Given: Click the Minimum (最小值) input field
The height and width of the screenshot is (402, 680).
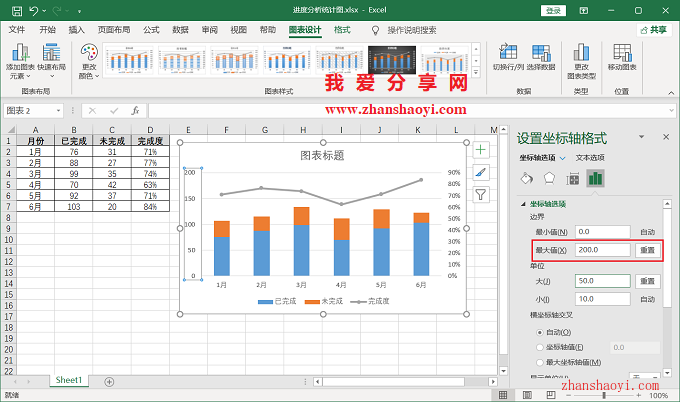Looking at the screenshot, I should coord(602,232).
